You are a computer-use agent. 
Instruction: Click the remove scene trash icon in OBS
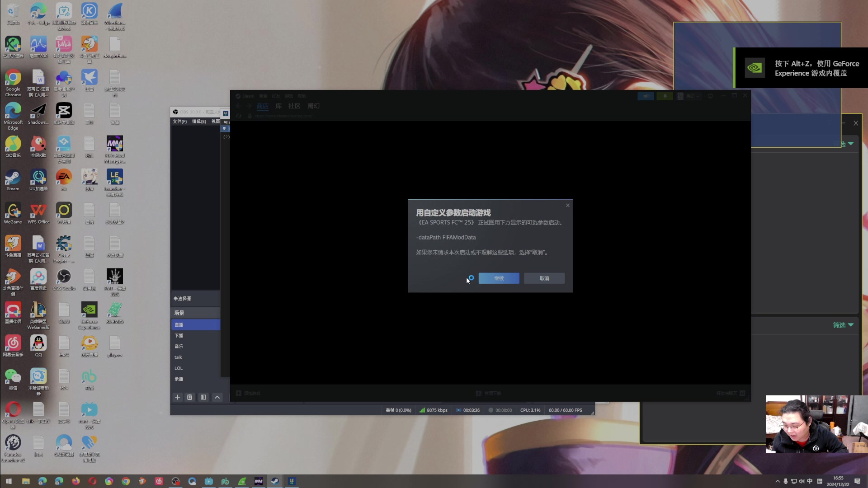[x=189, y=397]
